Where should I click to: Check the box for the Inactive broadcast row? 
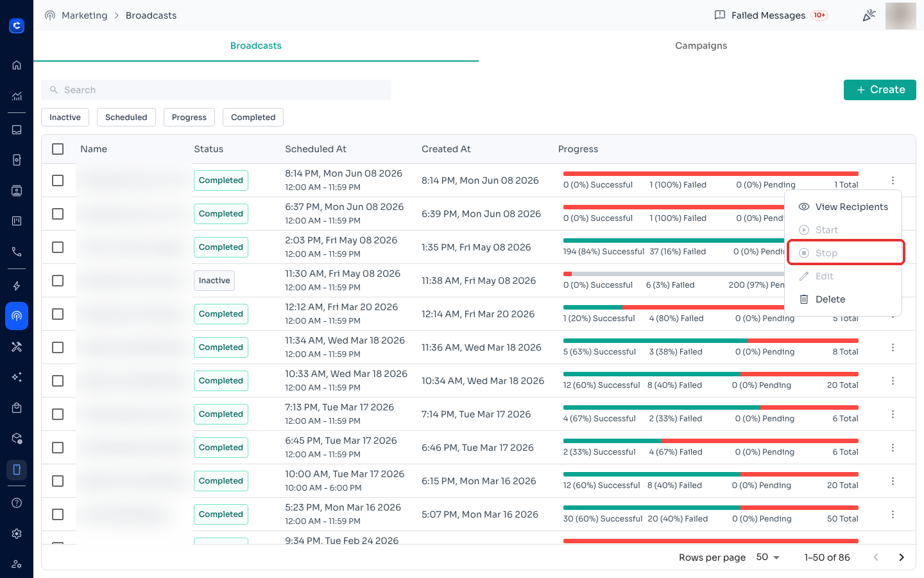tap(58, 281)
